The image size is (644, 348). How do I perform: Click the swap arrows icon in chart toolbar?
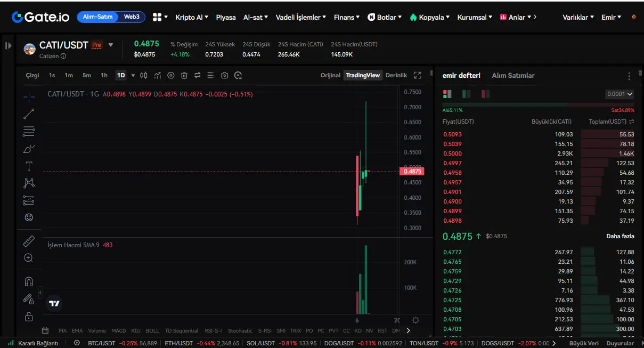pyautogui.click(x=198, y=75)
